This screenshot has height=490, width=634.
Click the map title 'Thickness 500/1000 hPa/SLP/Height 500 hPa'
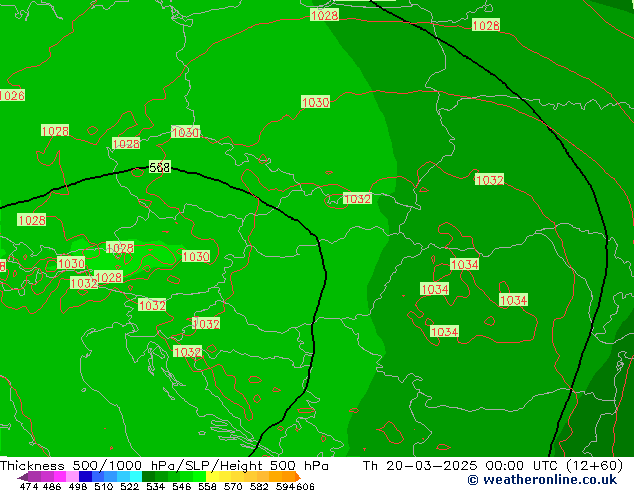point(164,465)
